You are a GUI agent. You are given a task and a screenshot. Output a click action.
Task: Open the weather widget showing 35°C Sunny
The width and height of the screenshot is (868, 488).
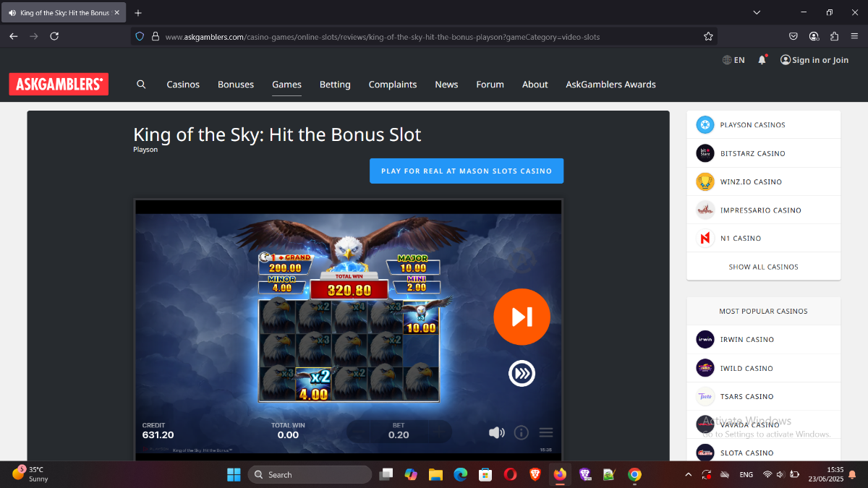pyautogui.click(x=30, y=474)
